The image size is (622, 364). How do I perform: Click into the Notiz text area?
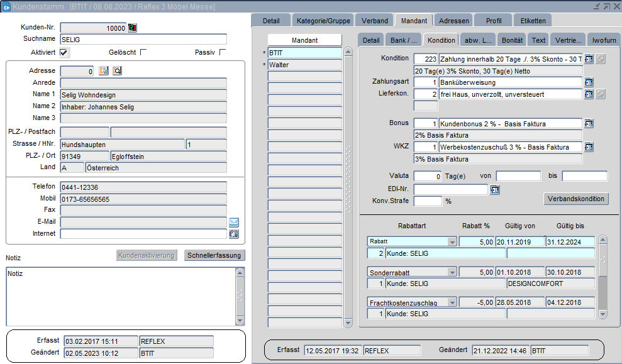click(119, 295)
